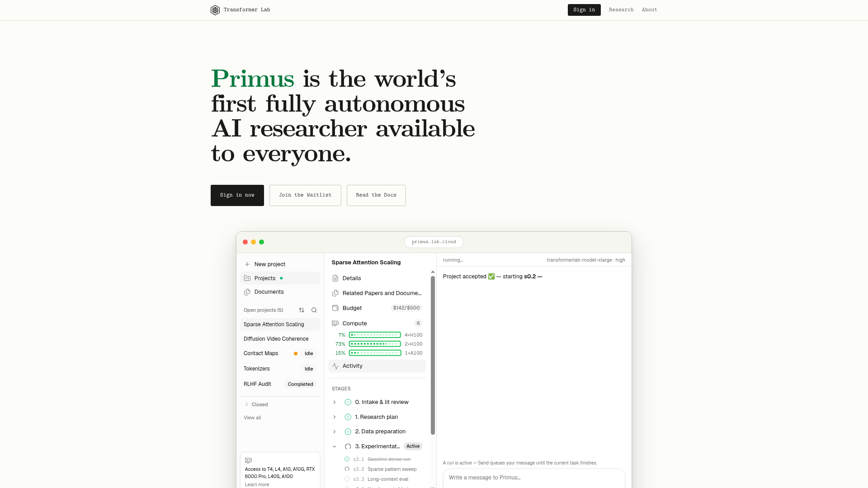Click the Sign in now button
868x488 pixels.
237,195
